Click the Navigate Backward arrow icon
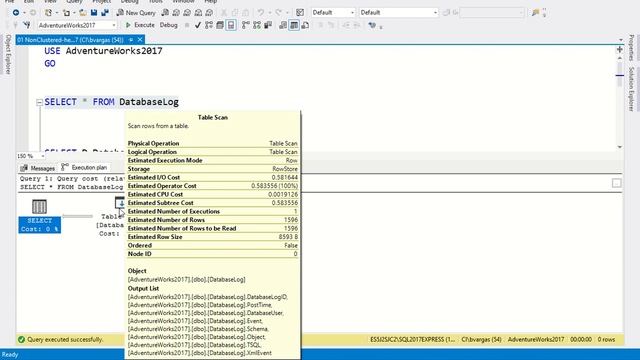 [x=16, y=13]
